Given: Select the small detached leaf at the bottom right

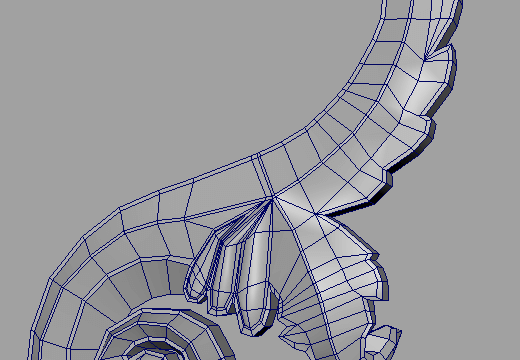Looking at the screenshot, I should pyautogui.click(x=383, y=342).
